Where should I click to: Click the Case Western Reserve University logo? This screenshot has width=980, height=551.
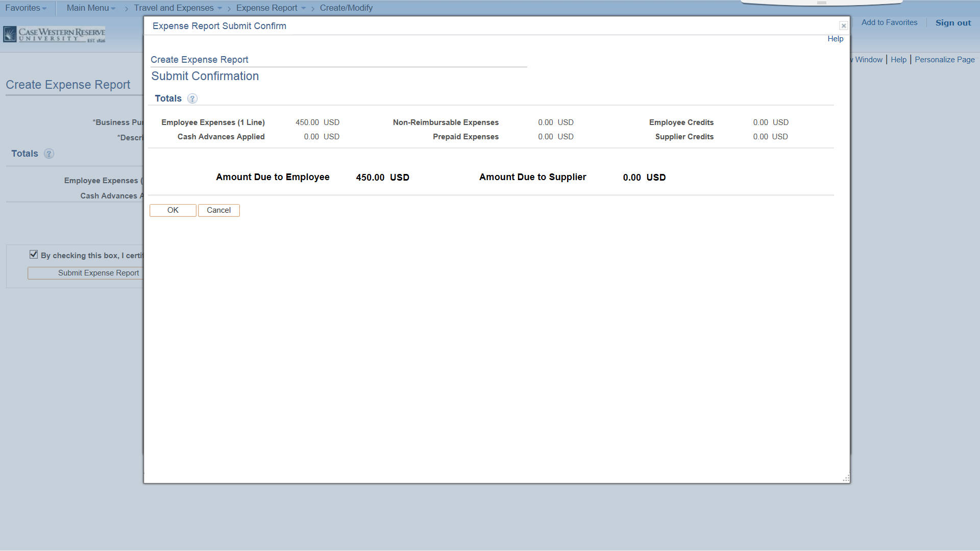(54, 34)
